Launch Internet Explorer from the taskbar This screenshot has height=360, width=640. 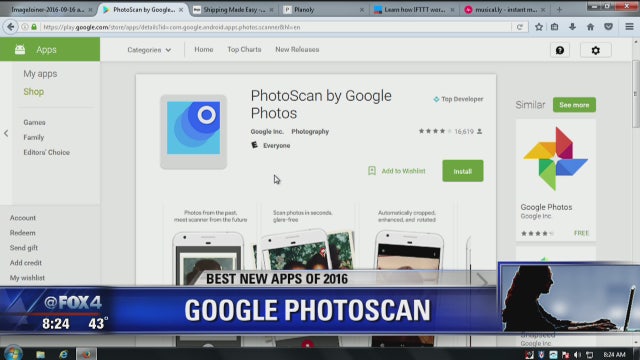point(63,354)
